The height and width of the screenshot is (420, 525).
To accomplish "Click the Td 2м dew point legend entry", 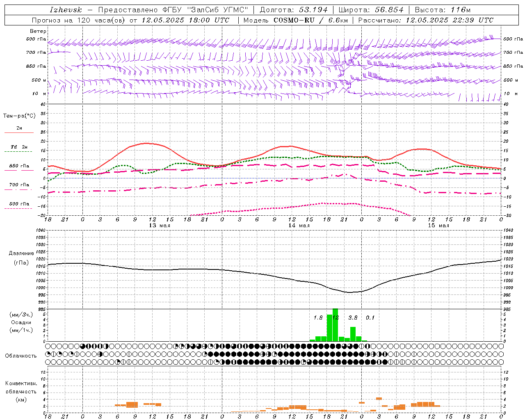I will click(19, 147).
